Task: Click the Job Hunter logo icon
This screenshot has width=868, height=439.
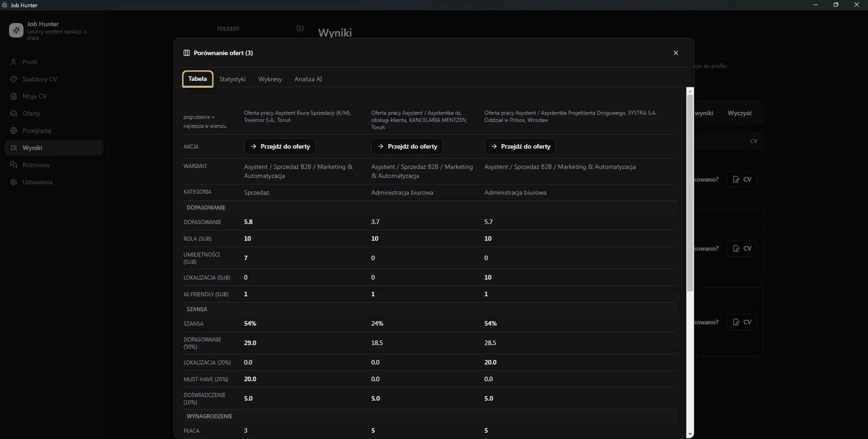Action: click(16, 30)
